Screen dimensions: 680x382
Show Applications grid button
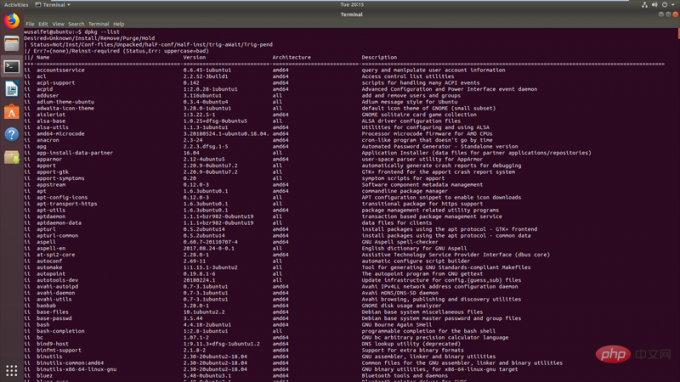(x=12, y=370)
